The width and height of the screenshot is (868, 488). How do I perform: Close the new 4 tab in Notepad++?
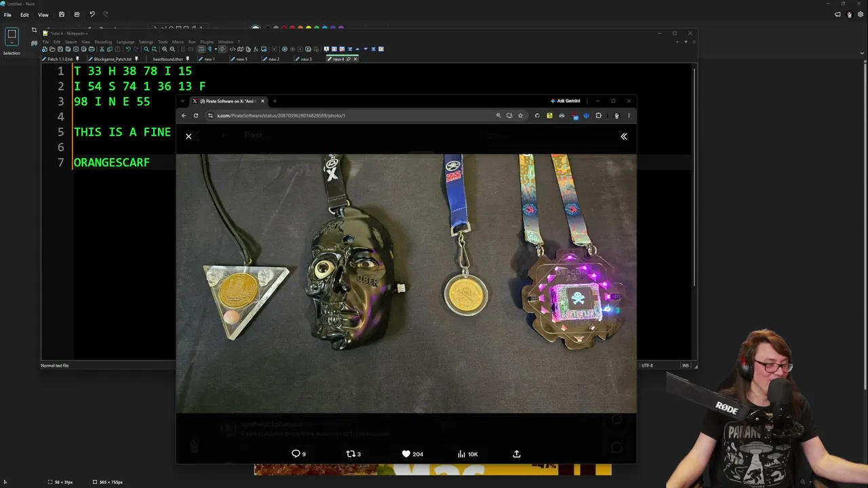[x=355, y=59]
